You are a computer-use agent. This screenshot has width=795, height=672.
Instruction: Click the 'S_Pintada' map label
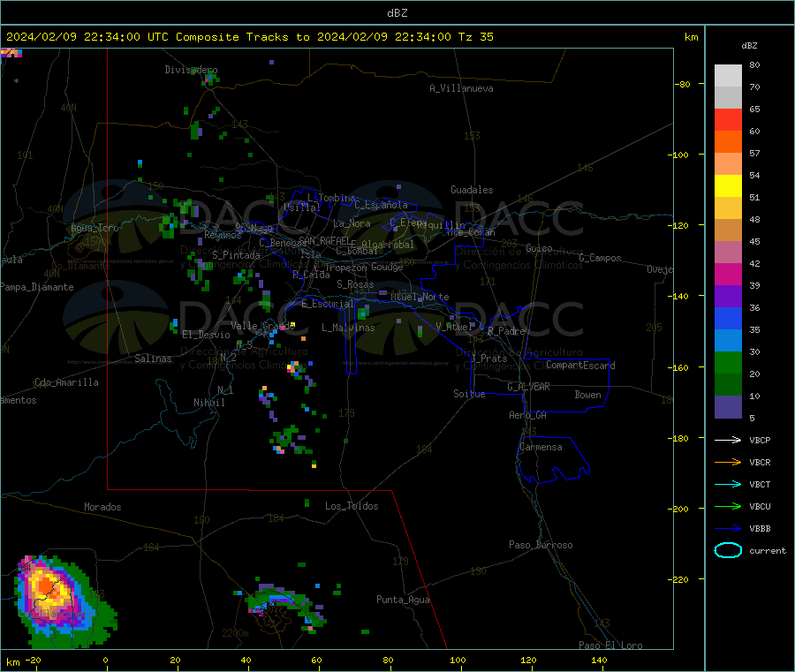(x=236, y=255)
